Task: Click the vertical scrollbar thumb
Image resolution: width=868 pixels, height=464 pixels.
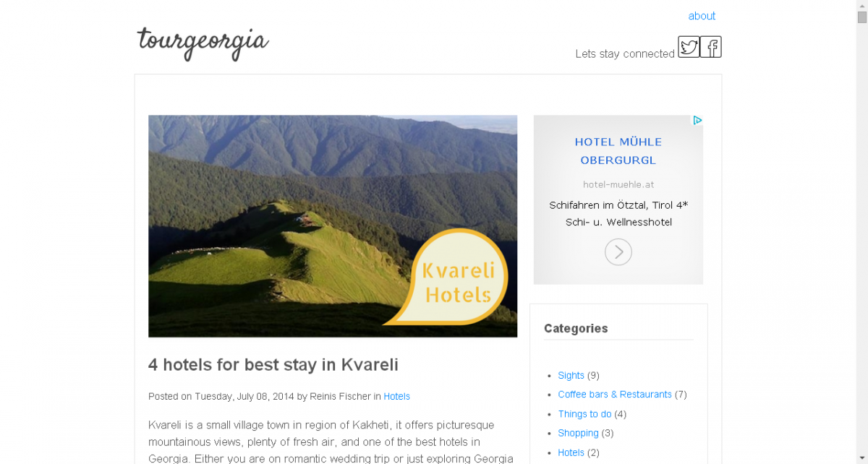Action: click(861, 18)
